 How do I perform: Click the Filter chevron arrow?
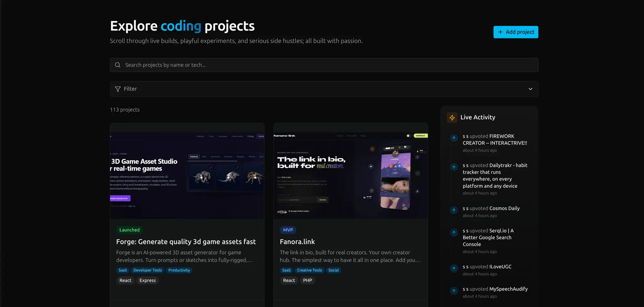tap(530, 89)
